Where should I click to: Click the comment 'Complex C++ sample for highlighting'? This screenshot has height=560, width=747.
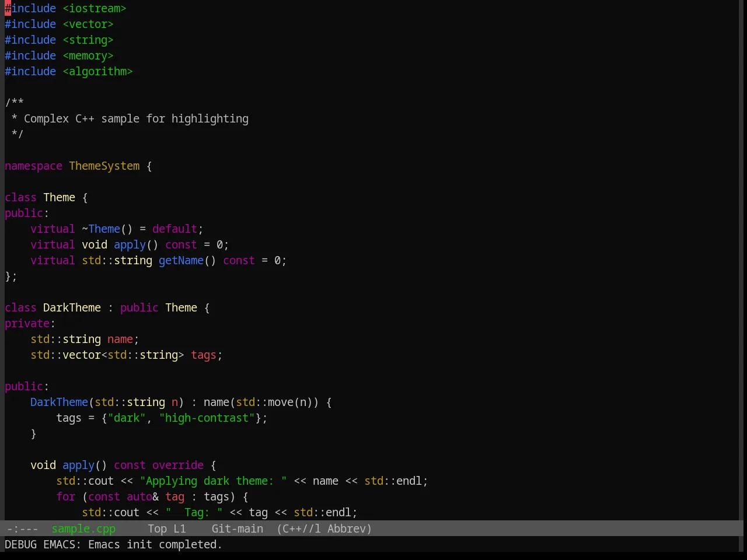[x=136, y=118]
